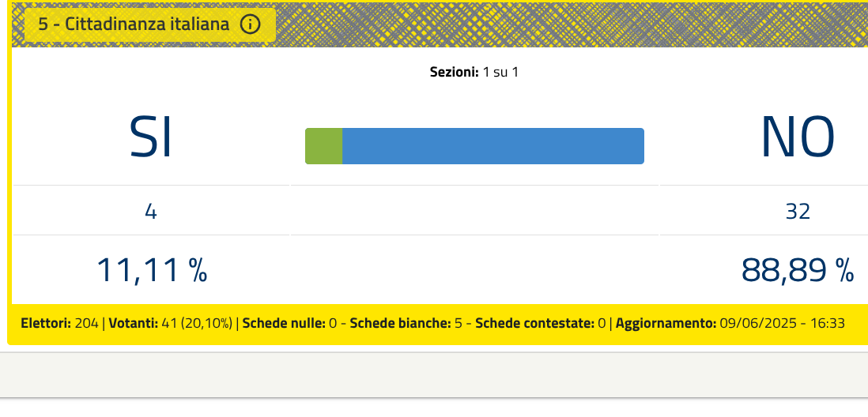The height and width of the screenshot is (417, 868).
Task: Click the Schede nulle value
Action: tap(333, 323)
